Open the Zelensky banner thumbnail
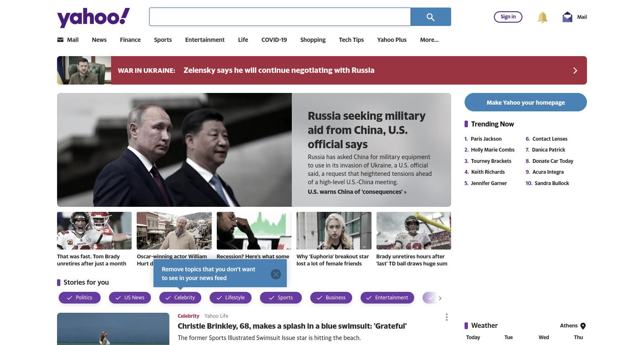Viewport: 644px width, 345px height. click(84, 70)
